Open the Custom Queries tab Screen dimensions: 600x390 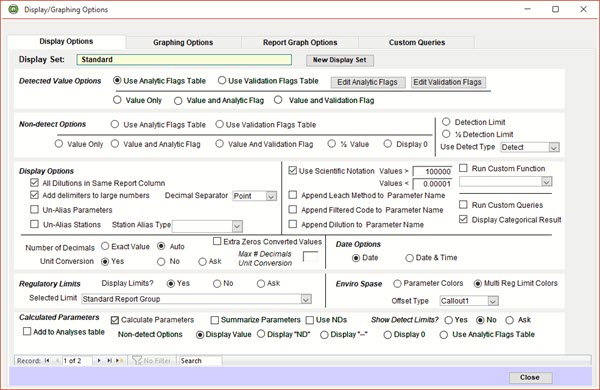click(x=417, y=42)
